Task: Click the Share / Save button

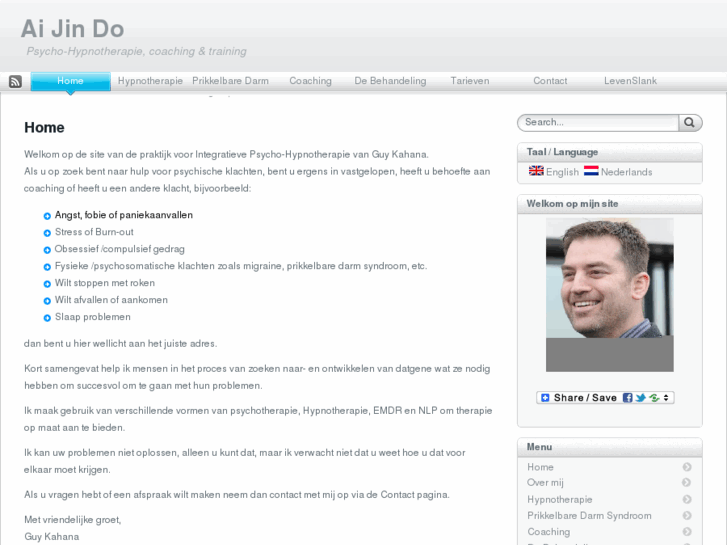Action: [x=605, y=398]
